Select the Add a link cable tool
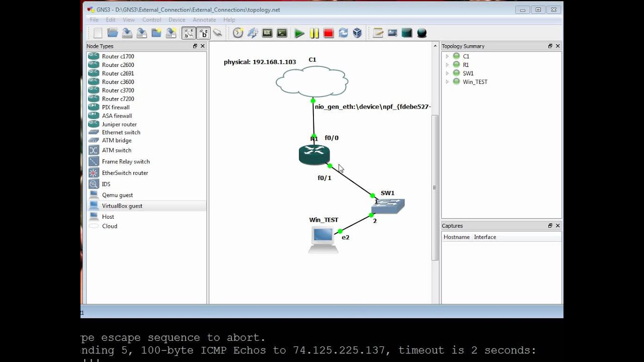This screenshot has height=362, width=644. point(218,33)
